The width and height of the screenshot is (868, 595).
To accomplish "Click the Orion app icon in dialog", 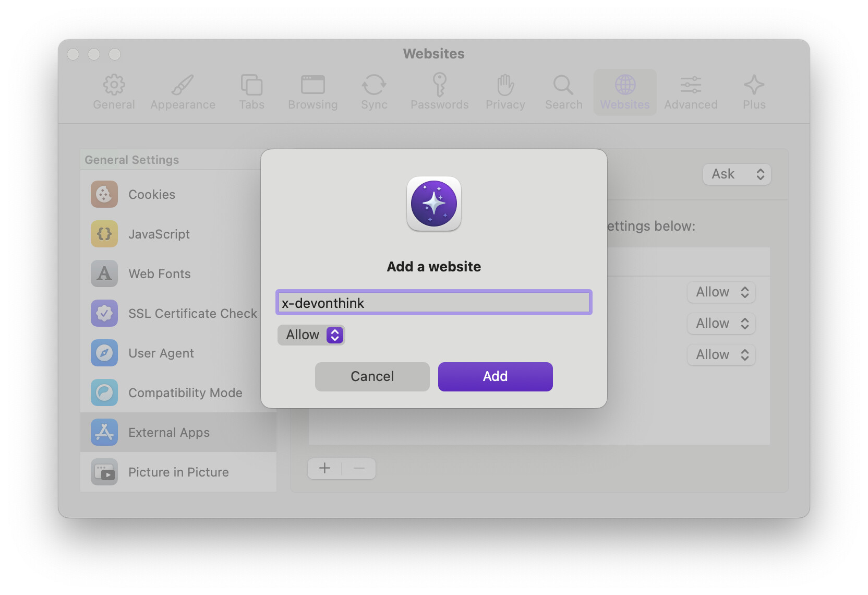I will [x=434, y=204].
